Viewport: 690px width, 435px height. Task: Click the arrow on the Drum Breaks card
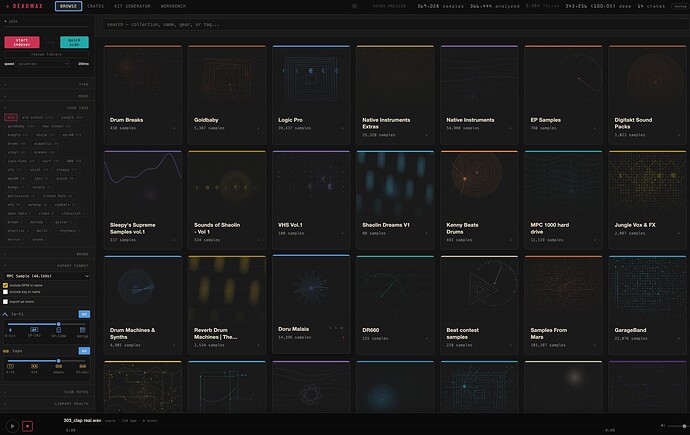(x=174, y=128)
